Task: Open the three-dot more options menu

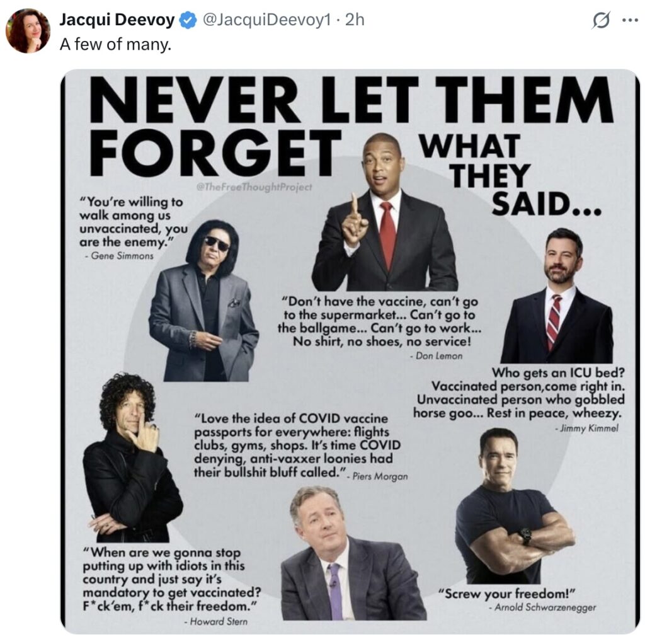Action: pos(630,21)
